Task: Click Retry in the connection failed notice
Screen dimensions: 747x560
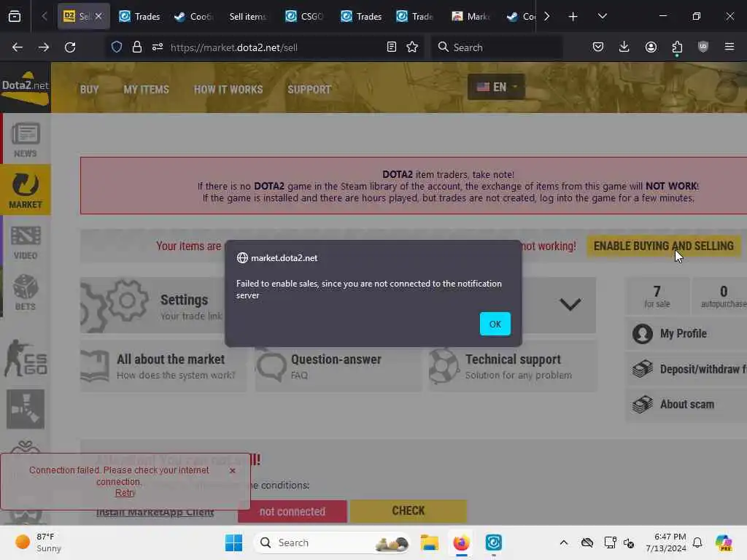Action: (x=125, y=493)
